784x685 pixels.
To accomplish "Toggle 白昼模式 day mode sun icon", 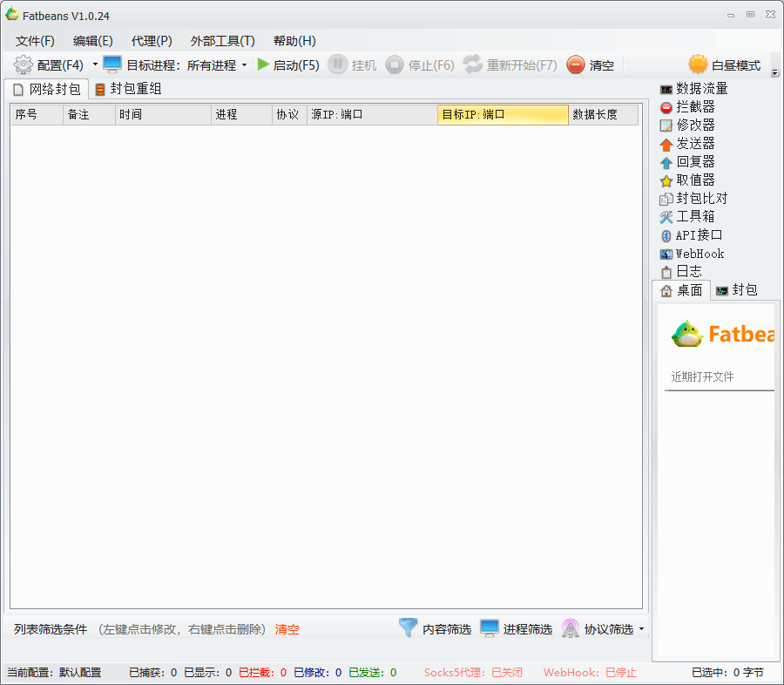I will tap(698, 64).
